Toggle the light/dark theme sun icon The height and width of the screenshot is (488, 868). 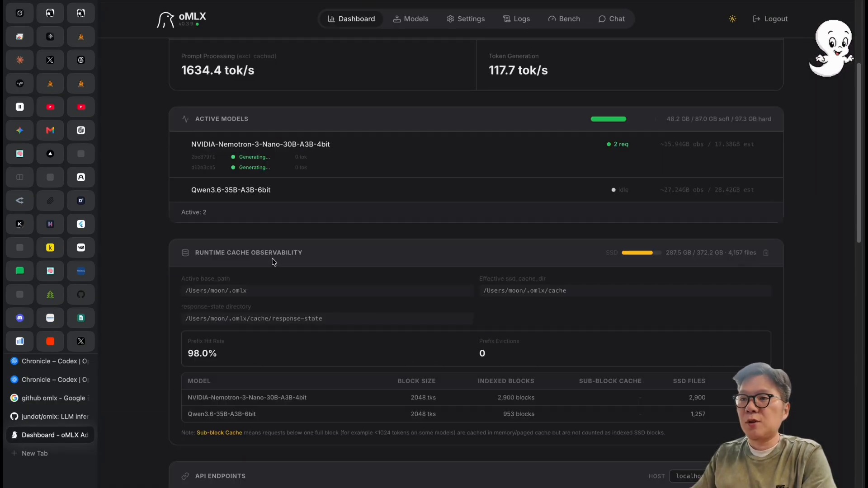pyautogui.click(x=732, y=19)
